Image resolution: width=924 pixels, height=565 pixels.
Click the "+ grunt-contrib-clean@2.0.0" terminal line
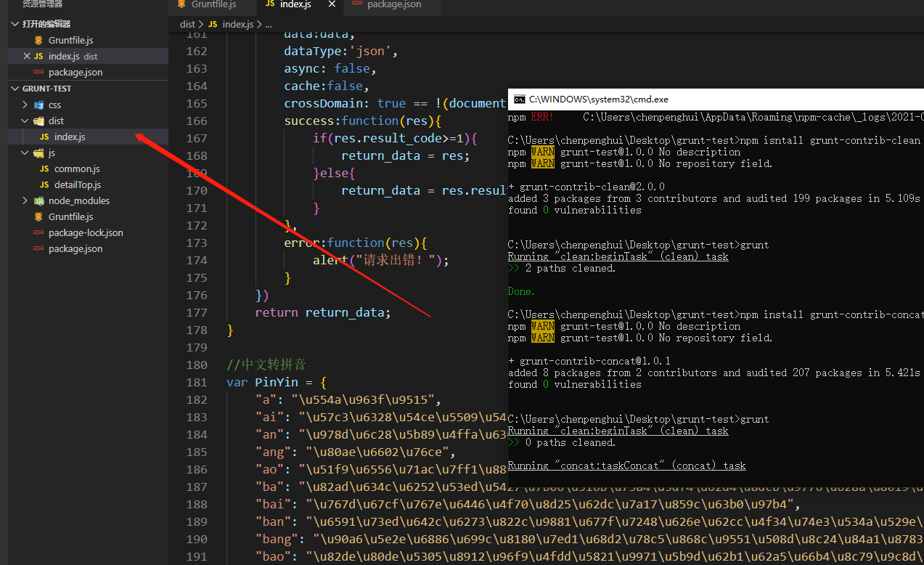point(586,187)
